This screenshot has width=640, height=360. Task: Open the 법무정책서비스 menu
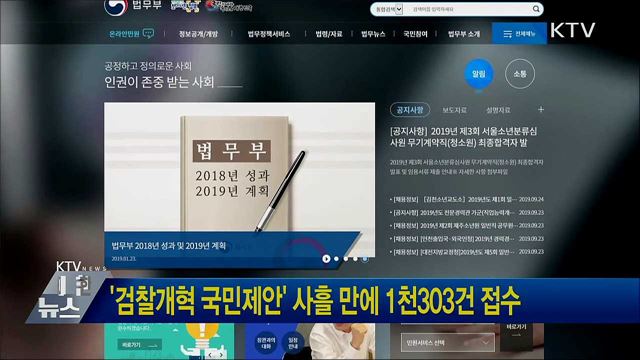[x=269, y=34]
